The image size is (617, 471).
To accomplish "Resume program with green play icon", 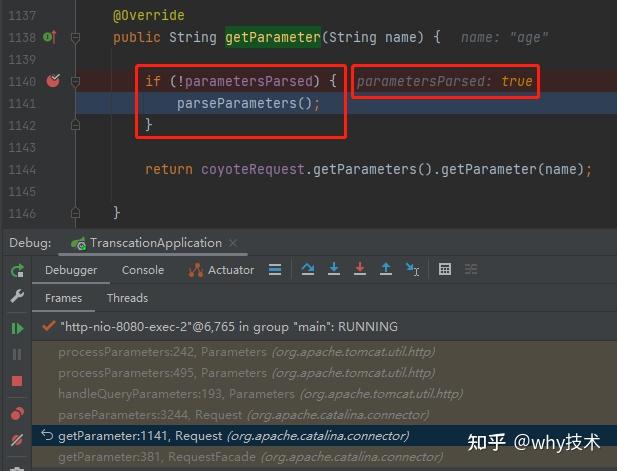I will (17, 328).
